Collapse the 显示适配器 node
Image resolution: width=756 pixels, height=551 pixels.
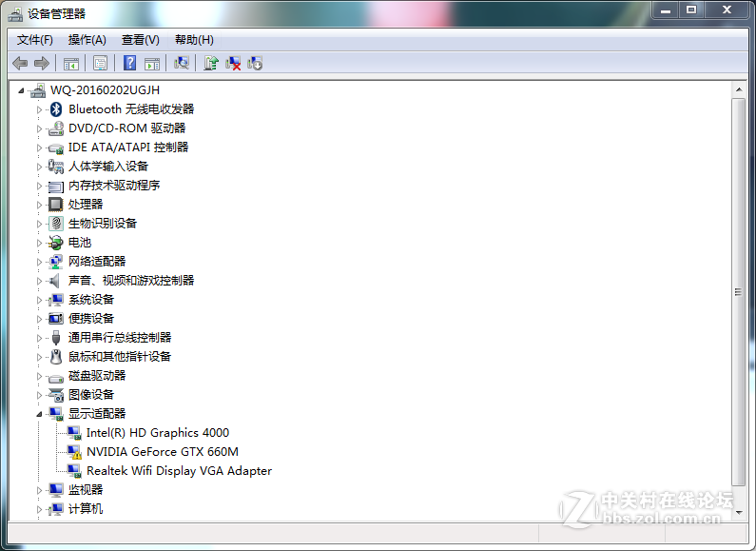point(39,414)
